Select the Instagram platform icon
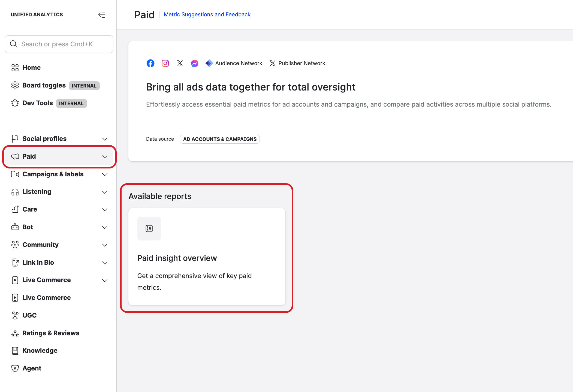 165,63
